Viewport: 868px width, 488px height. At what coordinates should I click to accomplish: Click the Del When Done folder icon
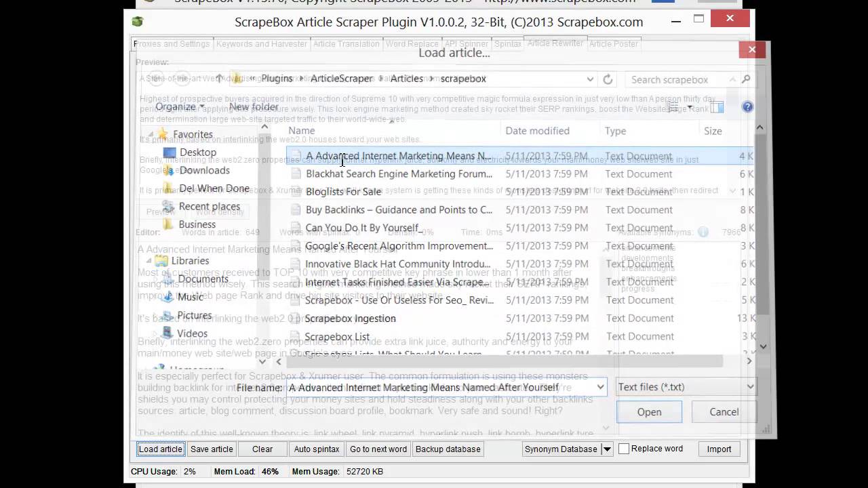pos(170,188)
